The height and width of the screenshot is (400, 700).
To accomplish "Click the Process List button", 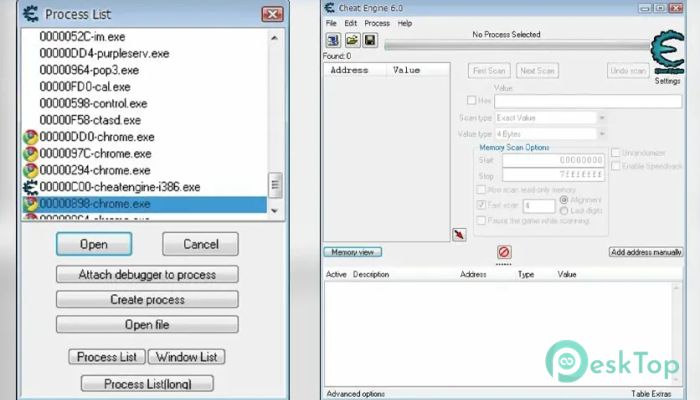I will (107, 357).
